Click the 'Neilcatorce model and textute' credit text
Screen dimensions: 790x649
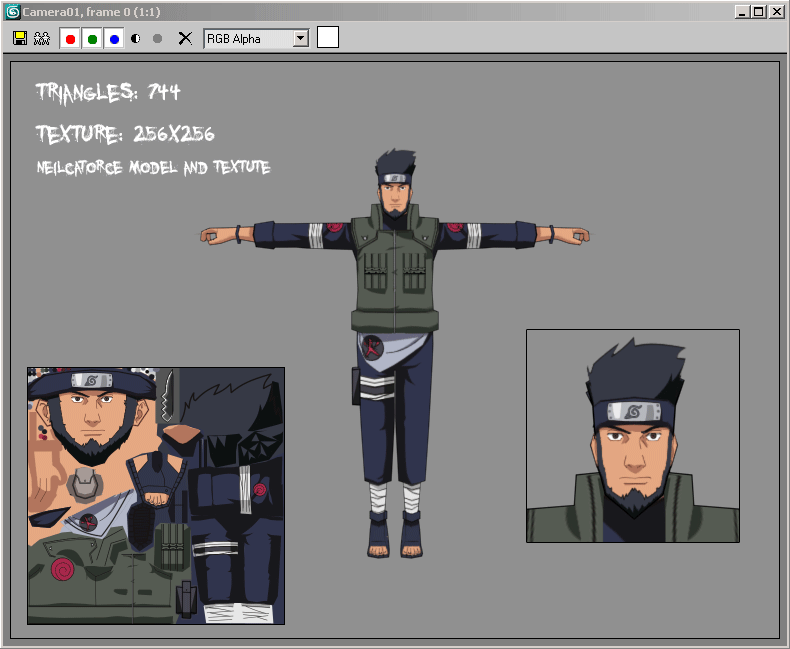154,167
